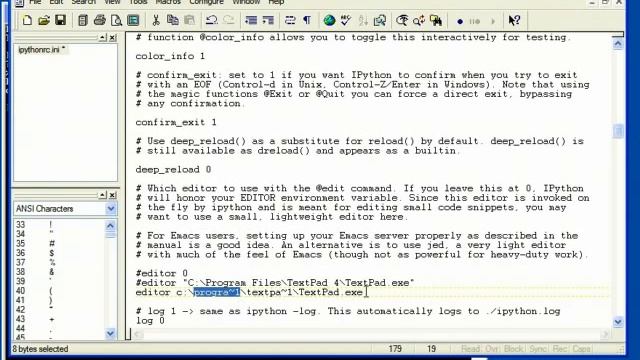The width and height of the screenshot is (640, 360).
Task: Select character 38 ampersand row
Action: tap(60, 272)
